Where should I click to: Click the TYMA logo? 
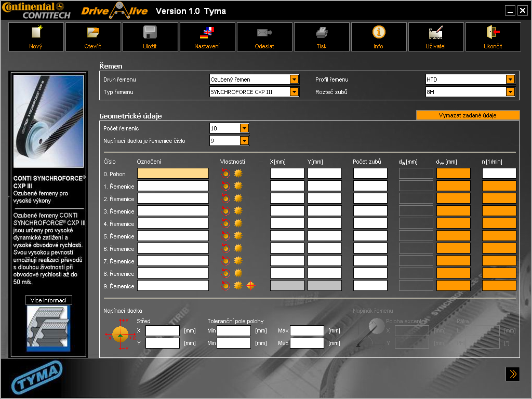coord(37,377)
